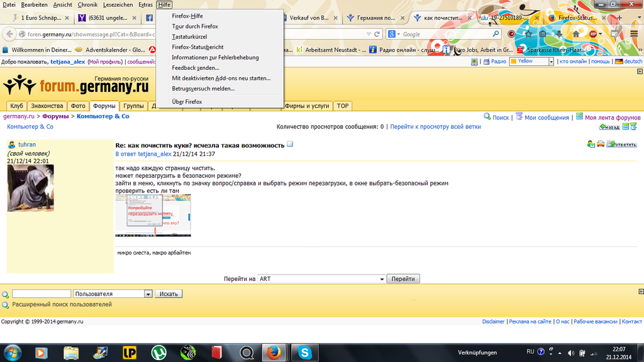Open Расширенный поиск пользователей link

point(62,305)
